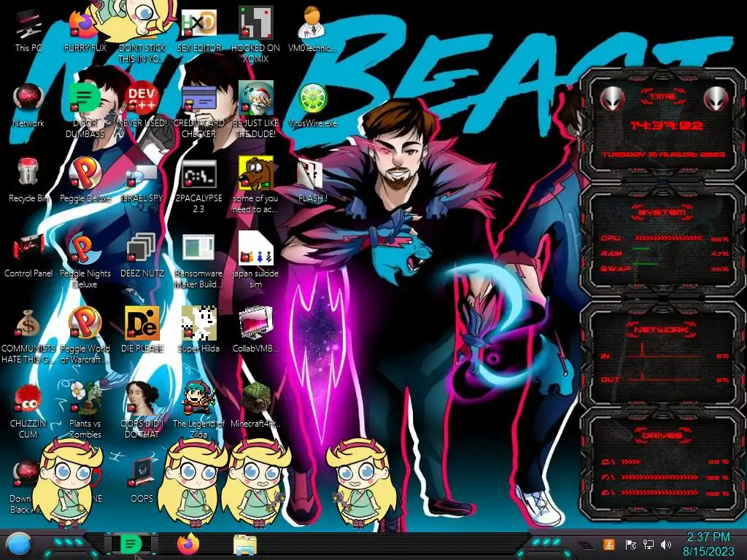Click the DONT STICK THIS IN YO... label
The image size is (747, 560).
[x=142, y=53]
